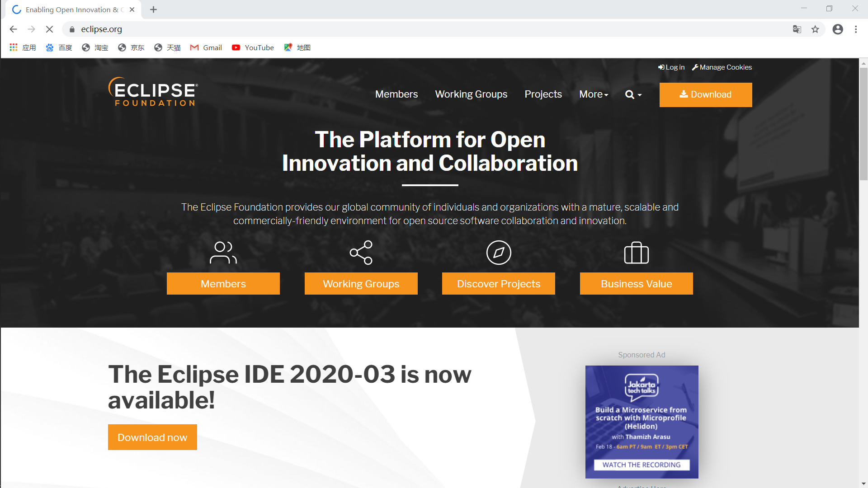Click the orange Download button
868x488 pixels.
pyautogui.click(x=705, y=94)
